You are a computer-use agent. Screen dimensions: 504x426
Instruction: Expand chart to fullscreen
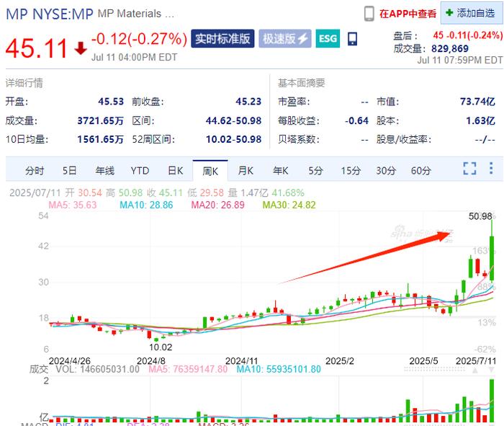point(469,168)
